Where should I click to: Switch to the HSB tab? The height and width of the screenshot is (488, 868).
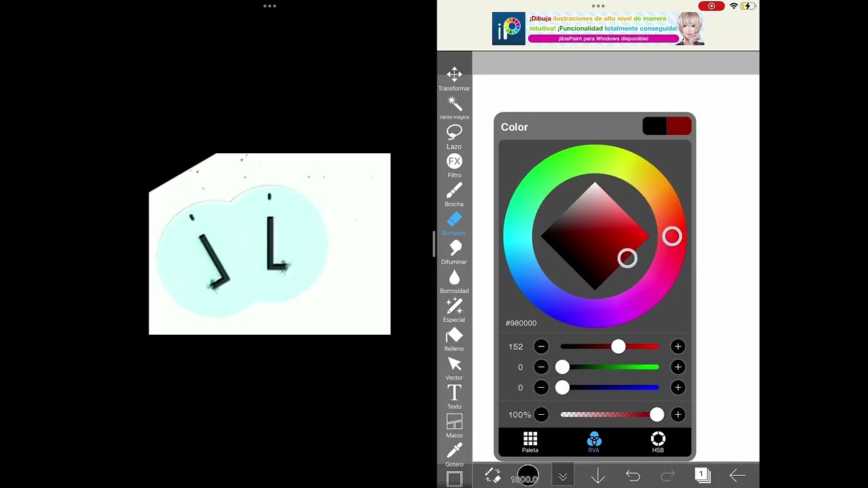point(658,443)
